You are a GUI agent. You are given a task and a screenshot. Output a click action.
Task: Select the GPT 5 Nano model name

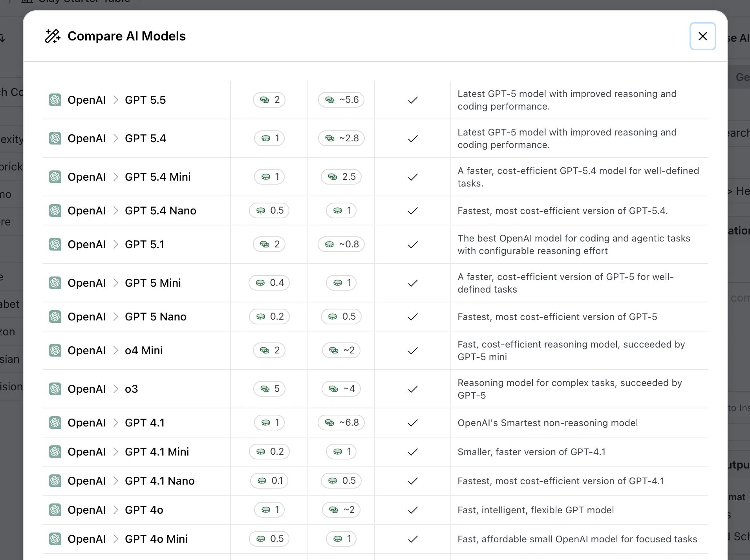155,317
